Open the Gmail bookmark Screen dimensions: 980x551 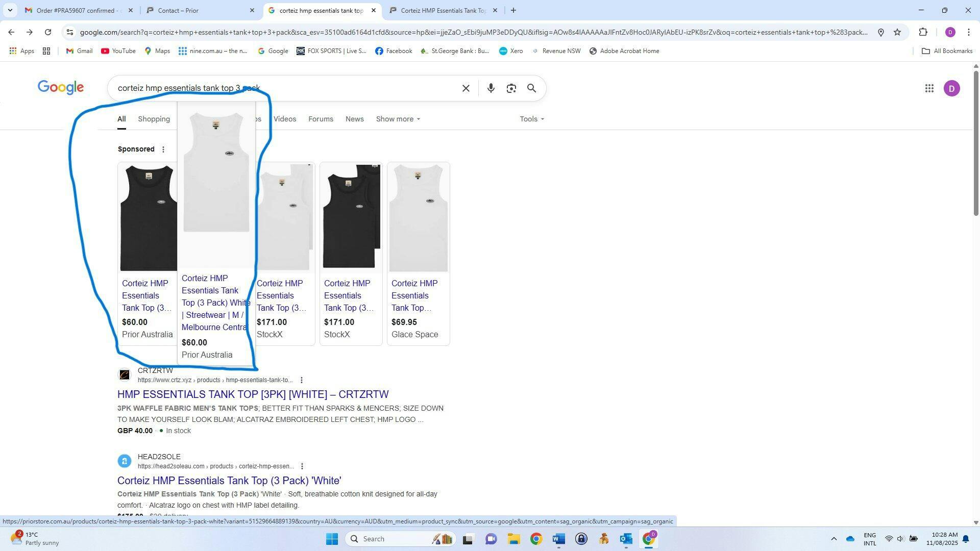(79, 51)
